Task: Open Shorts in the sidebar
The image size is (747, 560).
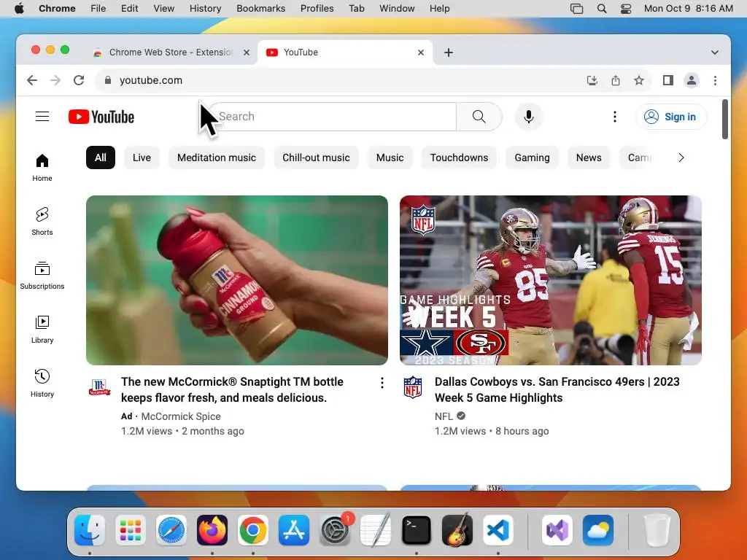Action: [x=42, y=222]
